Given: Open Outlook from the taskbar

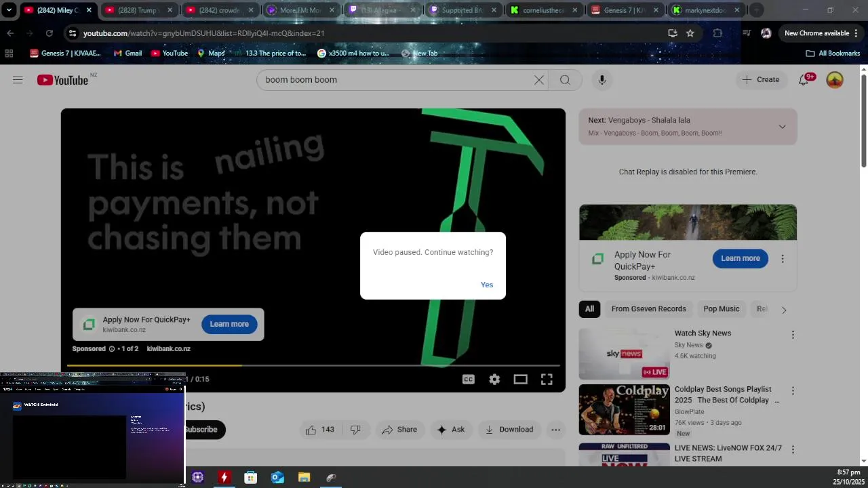Looking at the screenshot, I should pos(277,478).
